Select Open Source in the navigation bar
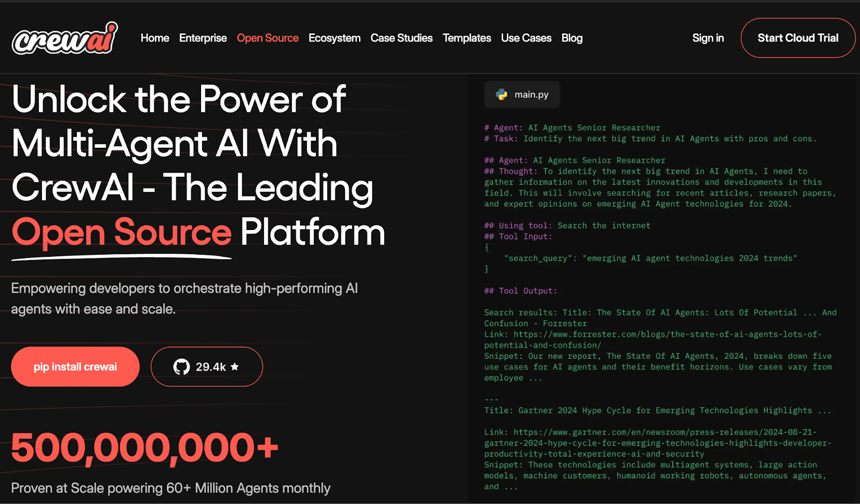Viewport: 860px width, 504px height. (268, 38)
